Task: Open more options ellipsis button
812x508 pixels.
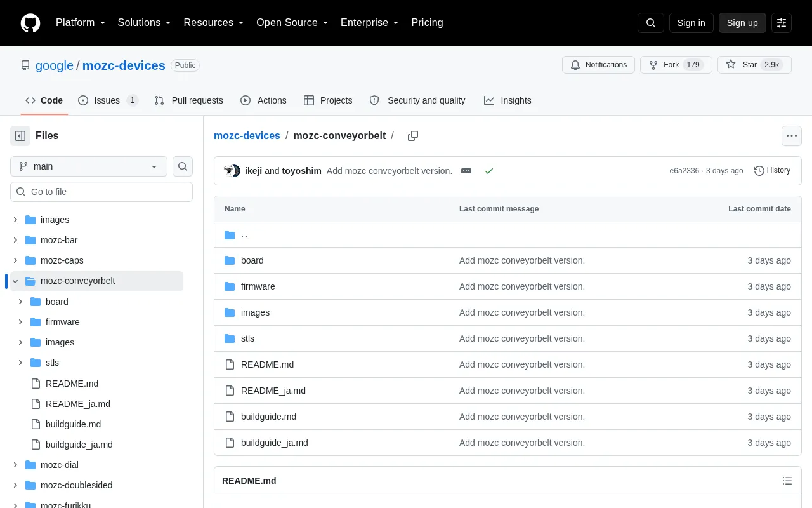Action: click(x=791, y=136)
